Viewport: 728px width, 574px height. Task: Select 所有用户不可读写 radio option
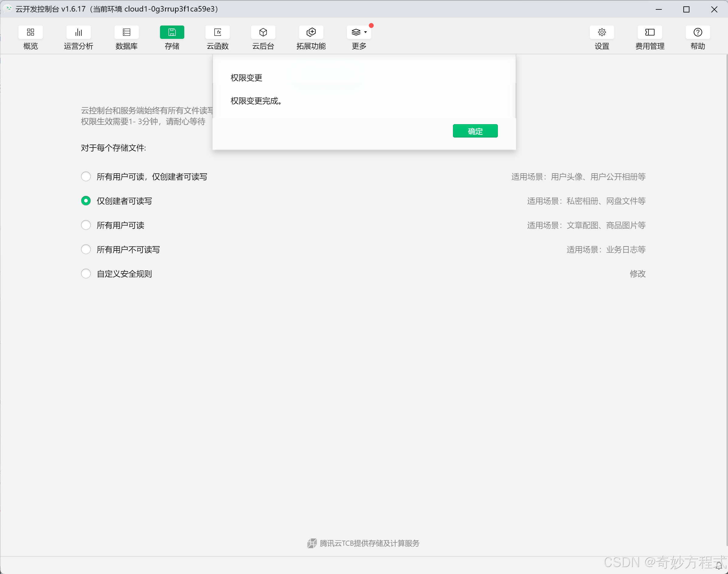pos(86,250)
